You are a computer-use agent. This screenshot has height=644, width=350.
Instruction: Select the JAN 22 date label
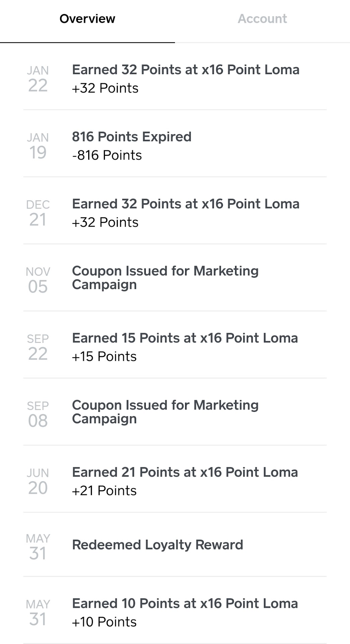click(x=38, y=79)
